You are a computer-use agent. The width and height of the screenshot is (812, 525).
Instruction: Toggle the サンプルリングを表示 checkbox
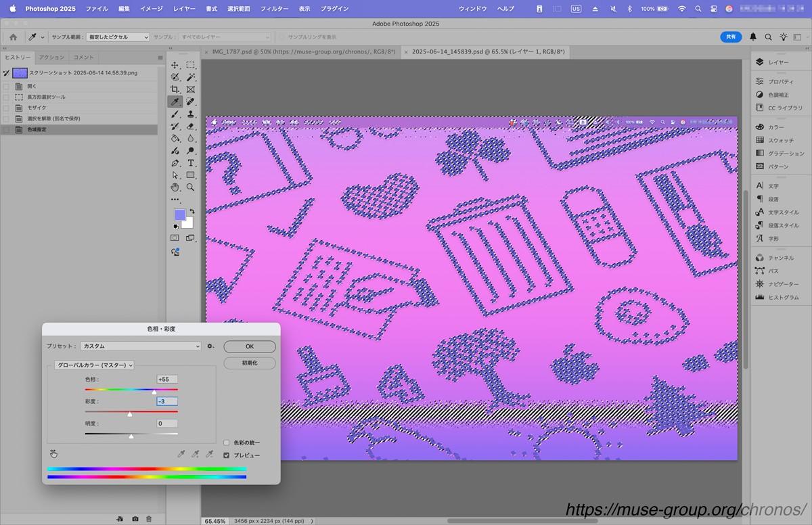click(283, 37)
